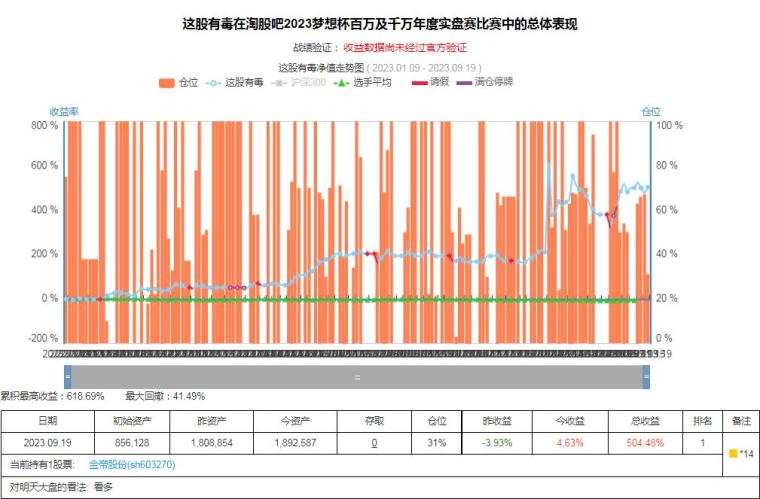Click the 初始资产 column header
The width and height of the screenshot is (760, 499).
coord(132,421)
